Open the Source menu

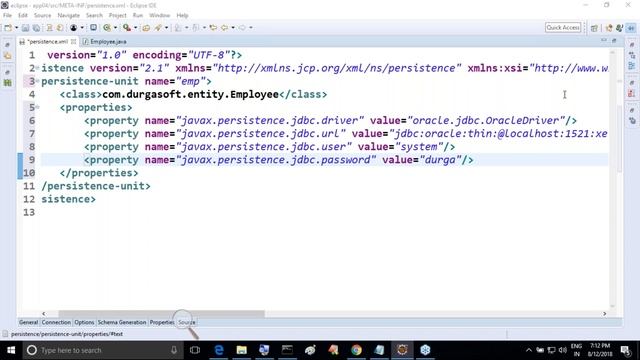[x=42, y=16]
